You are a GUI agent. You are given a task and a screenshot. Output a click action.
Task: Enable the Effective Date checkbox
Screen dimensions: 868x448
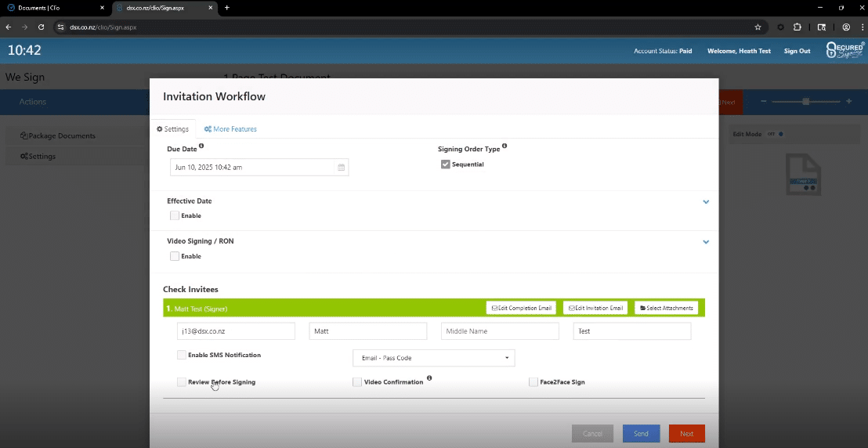point(175,215)
